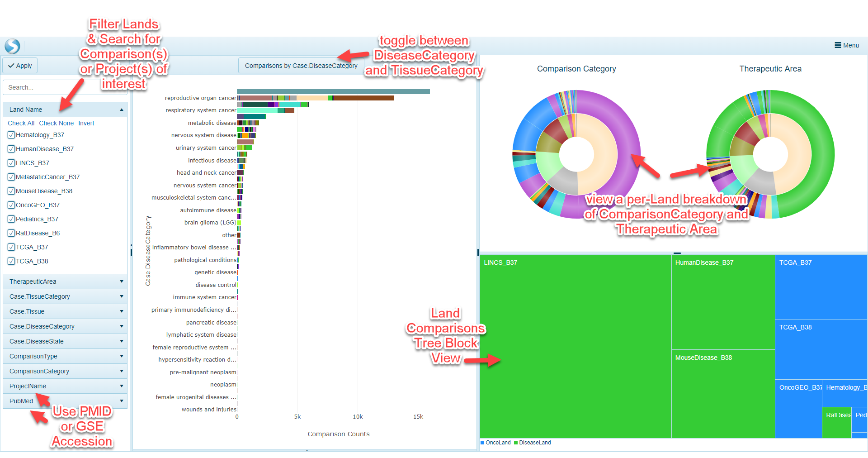Click the OncoLand legend square below the treemap
This screenshot has width=868, height=458.
484,443
